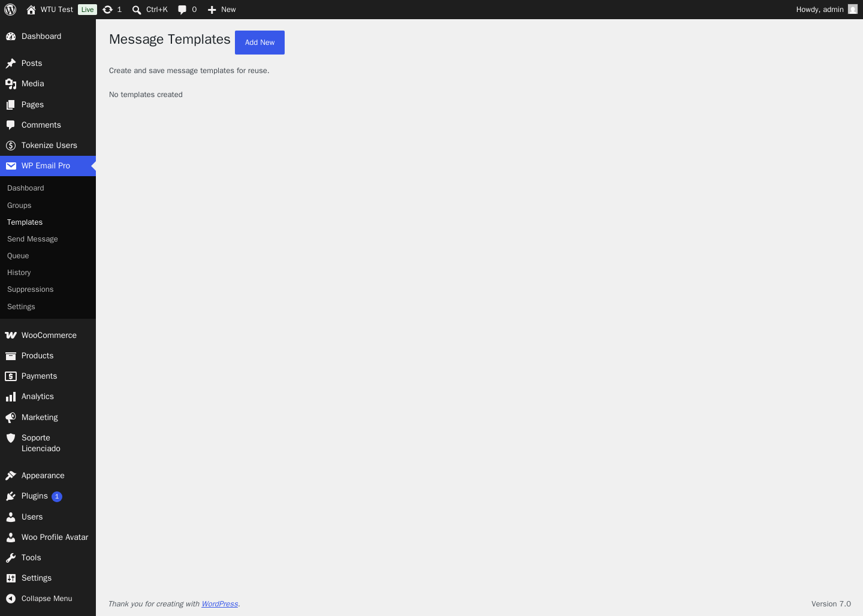Viewport: 863px width, 616px height.
Task: Click the Analytics bar chart icon
Action: 11,397
